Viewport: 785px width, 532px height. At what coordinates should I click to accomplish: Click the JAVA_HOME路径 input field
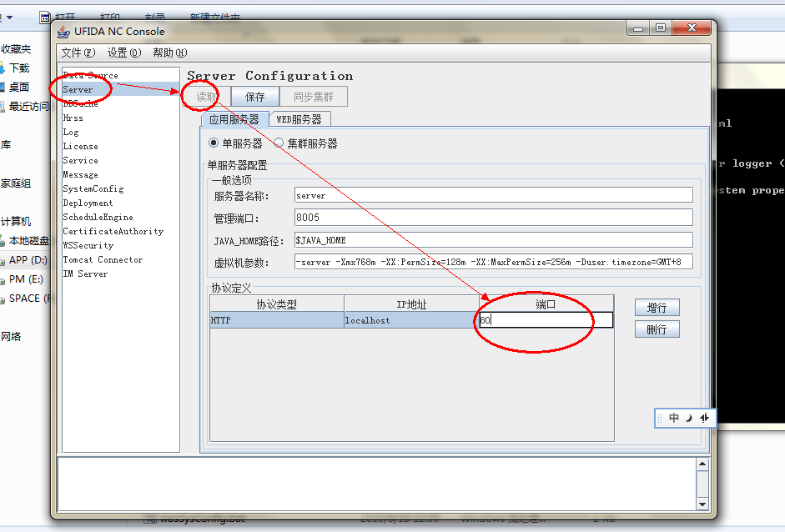(x=494, y=239)
